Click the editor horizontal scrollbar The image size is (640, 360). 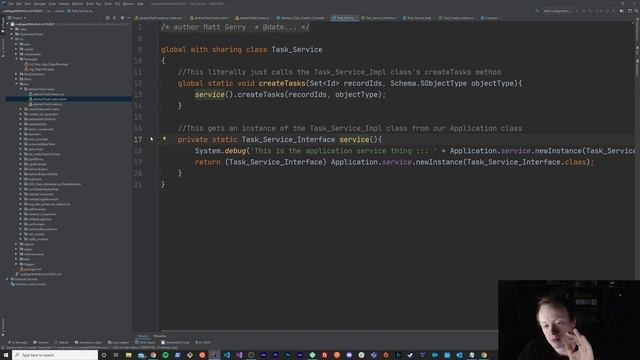tap(329, 331)
